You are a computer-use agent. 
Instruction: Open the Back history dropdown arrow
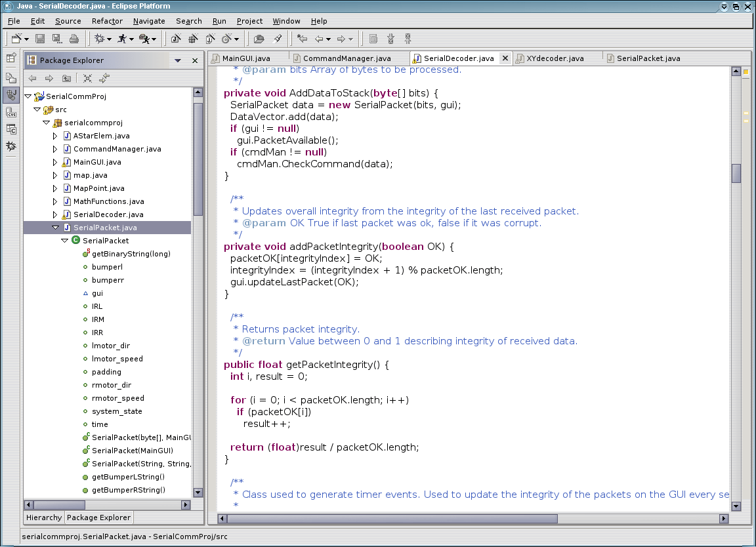coord(329,39)
